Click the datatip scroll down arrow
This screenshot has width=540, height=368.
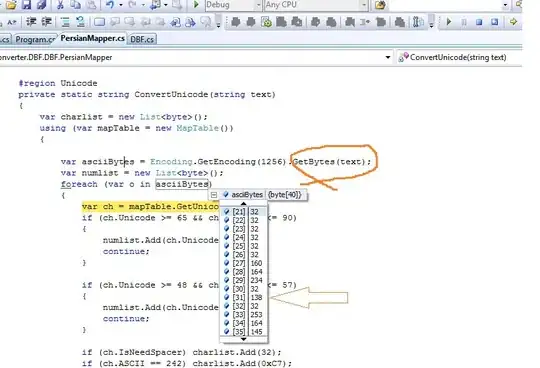[243, 339]
